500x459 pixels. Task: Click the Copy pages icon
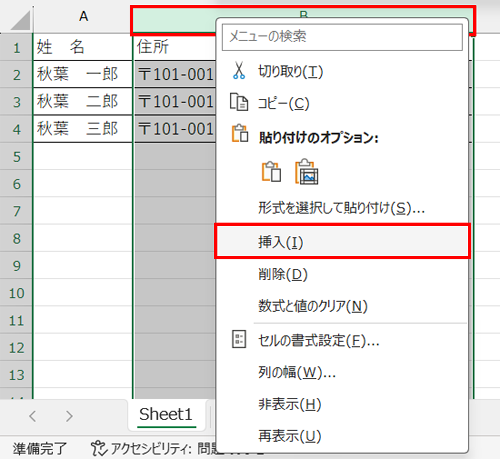click(x=239, y=102)
